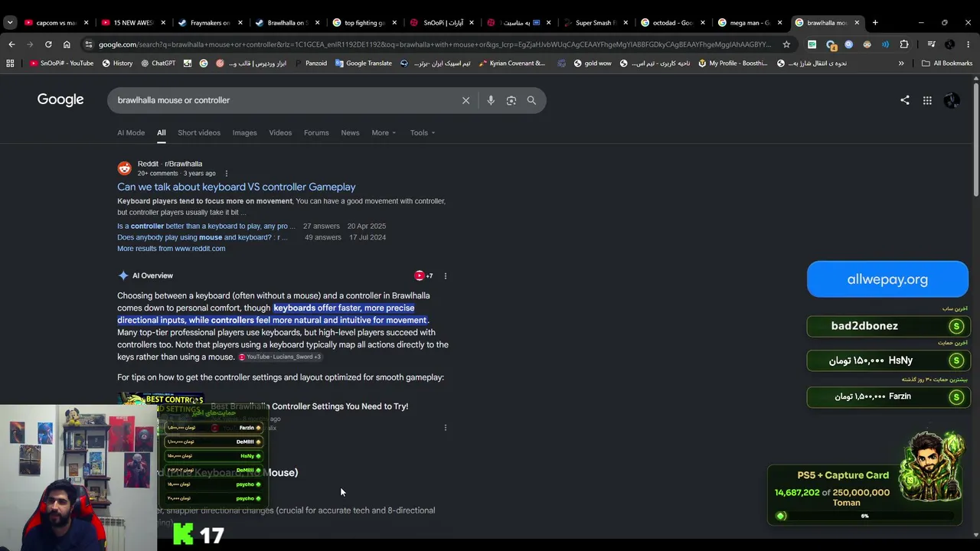The height and width of the screenshot is (551, 980).
Task: Open the 'gold wow' bookmark
Action: (x=593, y=64)
